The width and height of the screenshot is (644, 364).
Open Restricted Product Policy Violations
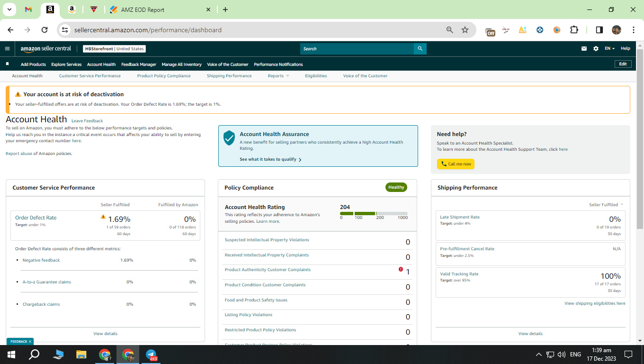260,330
